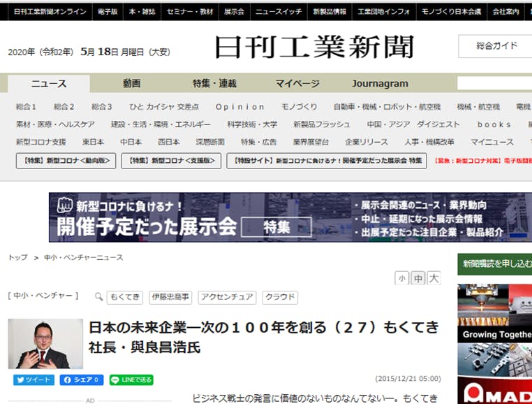Image resolution: width=532 pixels, height=404 pixels.
Task: Expand the マイページ navigation menu
Action: tap(297, 84)
